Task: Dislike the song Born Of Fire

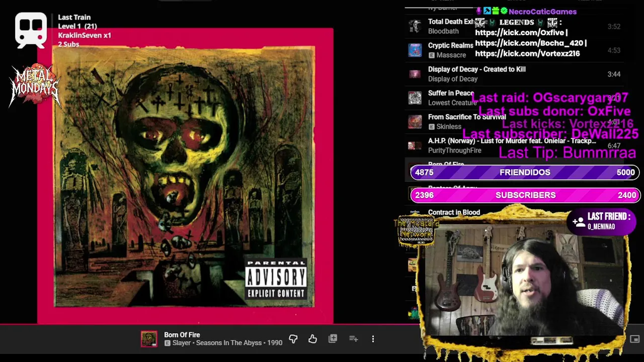Action: pyautogui.click(x=293, y=339)
